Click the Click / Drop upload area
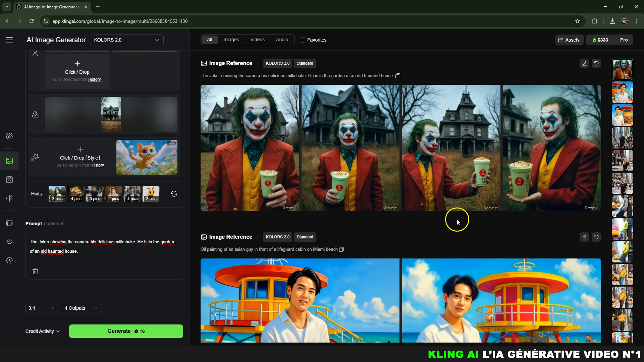This screenshot has width=644, height=362. tap(77, 71)
